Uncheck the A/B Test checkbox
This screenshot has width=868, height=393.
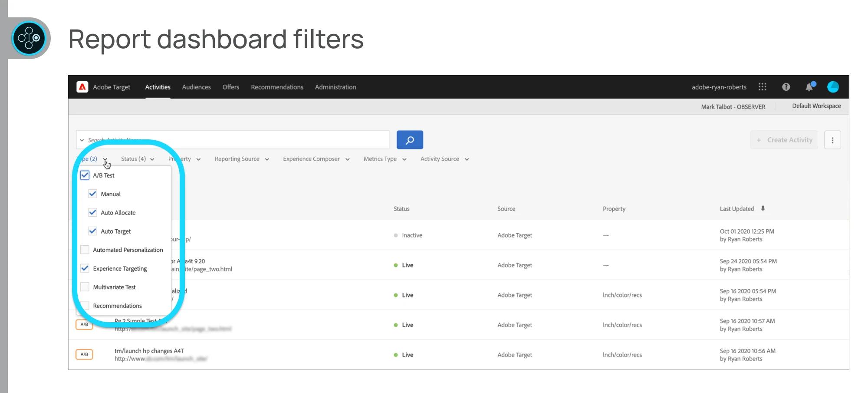tap(85, 175)
